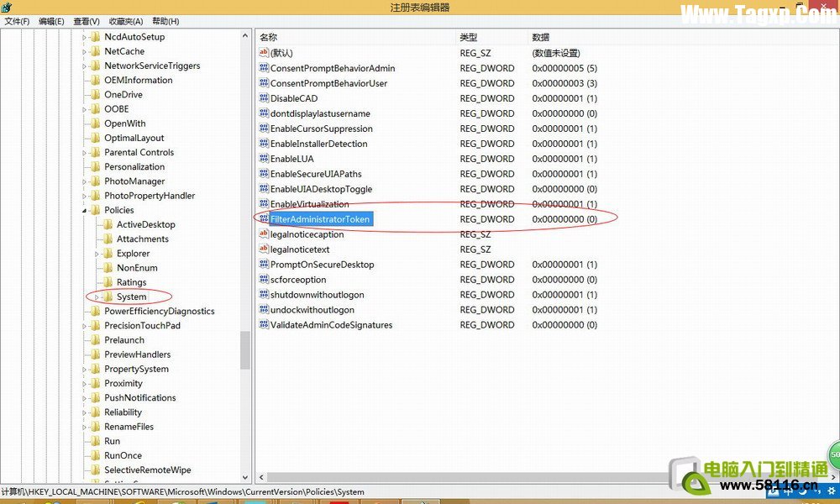Click the DWORD icon beside DisableCAD
The image size is (840, 504).
click(x=264, y=98)
